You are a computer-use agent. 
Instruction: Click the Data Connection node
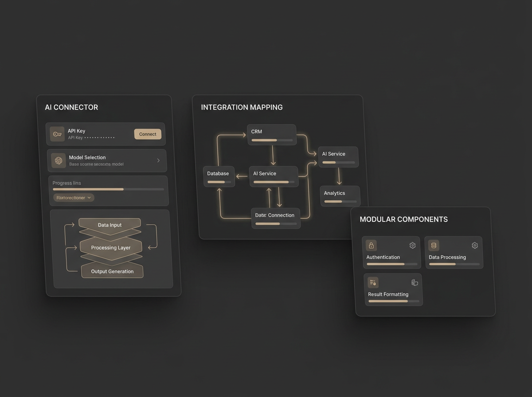coord(276,218)
